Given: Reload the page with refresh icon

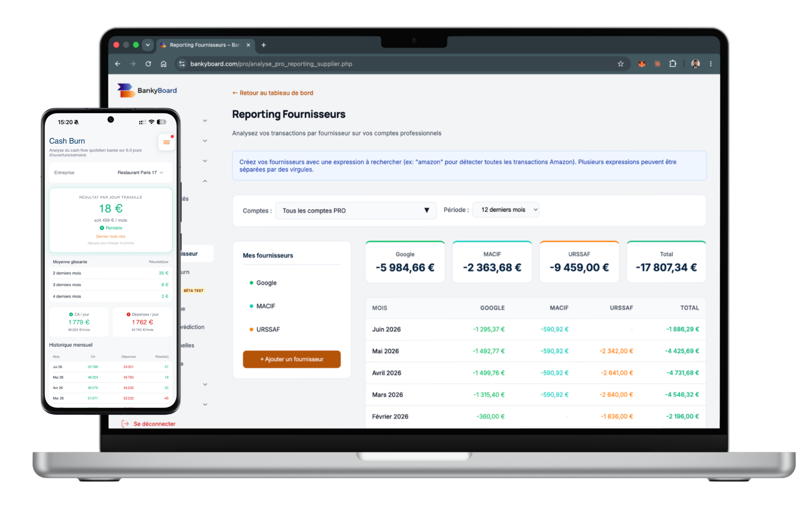Looking at the screenshot, I should point(148,64).
